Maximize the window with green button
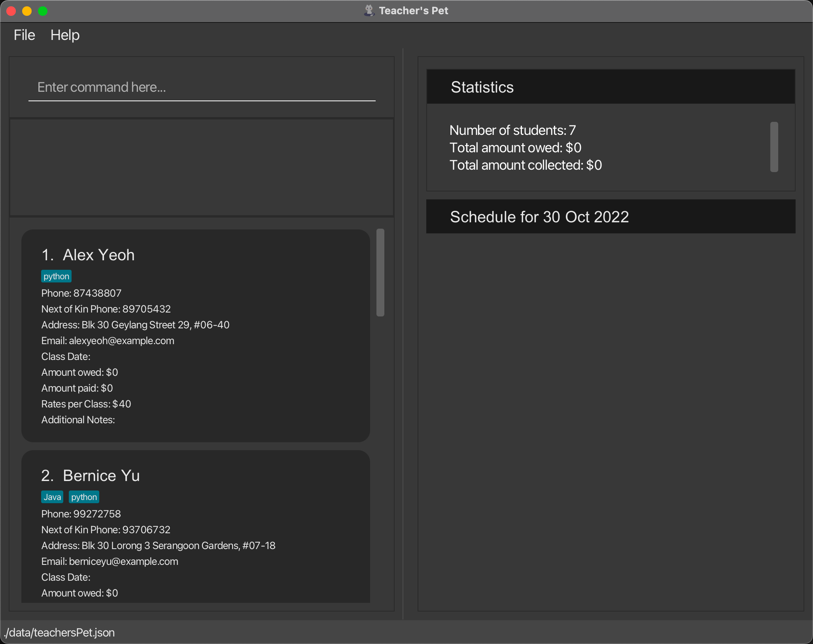This screenshot has width=813, height=644. (x=43, y=11)
